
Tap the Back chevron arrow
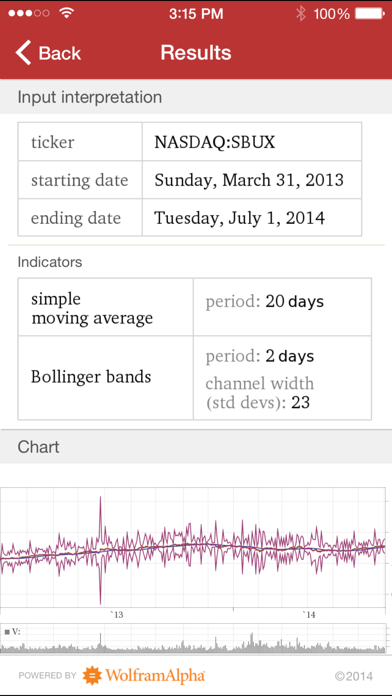24,53
